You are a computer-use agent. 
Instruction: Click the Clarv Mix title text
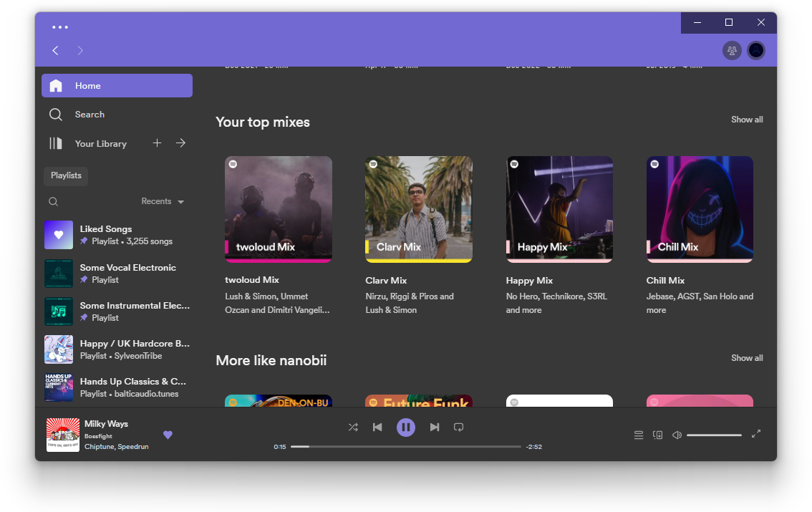tap(387, 281)
